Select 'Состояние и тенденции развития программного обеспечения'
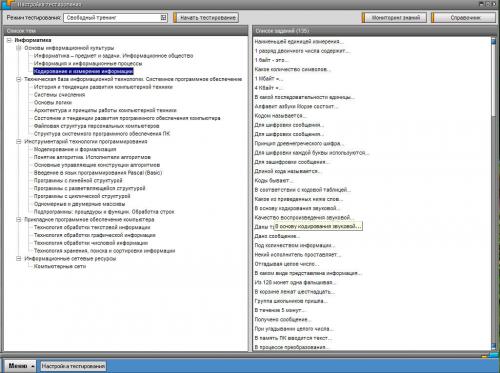 [127, 118]
